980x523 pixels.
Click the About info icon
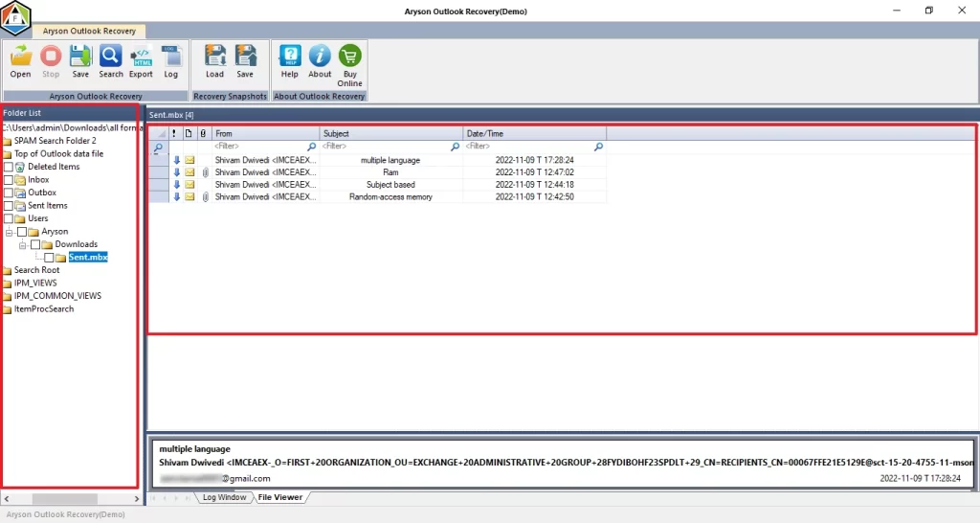[x=320, y=57]
